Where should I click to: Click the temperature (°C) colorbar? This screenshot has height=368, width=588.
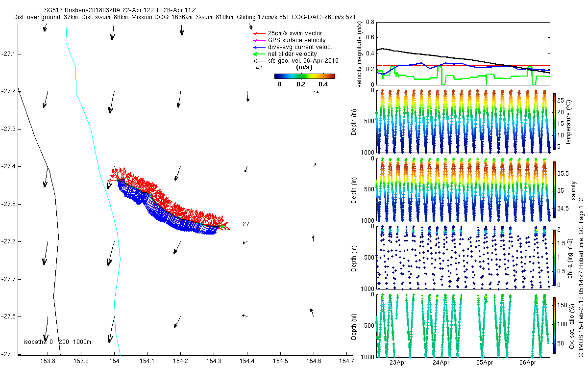point(555,122)
